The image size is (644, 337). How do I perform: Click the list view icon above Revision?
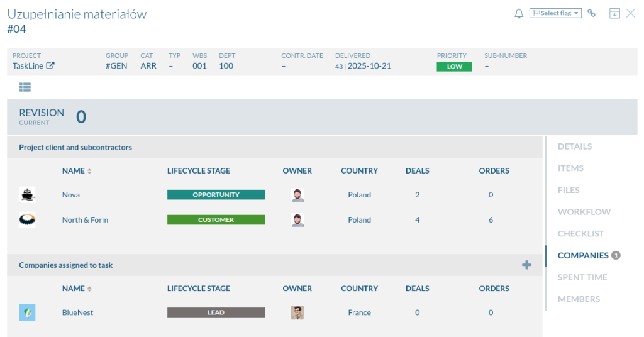(x=25, y=87)
